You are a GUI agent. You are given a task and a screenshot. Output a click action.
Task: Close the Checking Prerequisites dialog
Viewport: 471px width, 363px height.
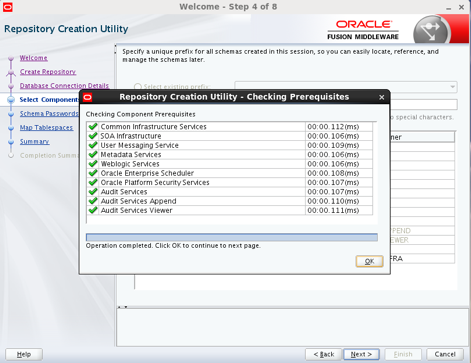382,97
